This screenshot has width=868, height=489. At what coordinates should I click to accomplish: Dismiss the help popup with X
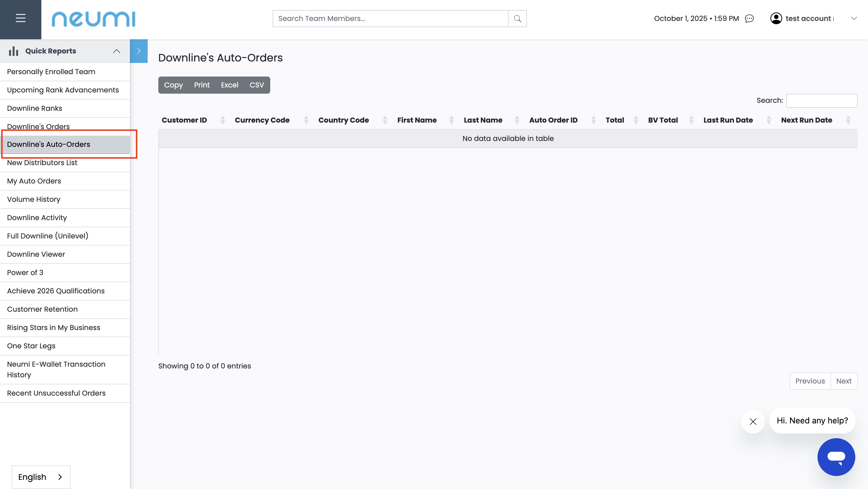753,421
